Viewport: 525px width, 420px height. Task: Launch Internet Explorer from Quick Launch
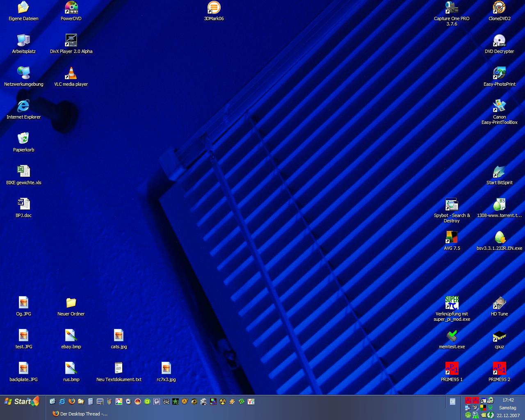62,402
